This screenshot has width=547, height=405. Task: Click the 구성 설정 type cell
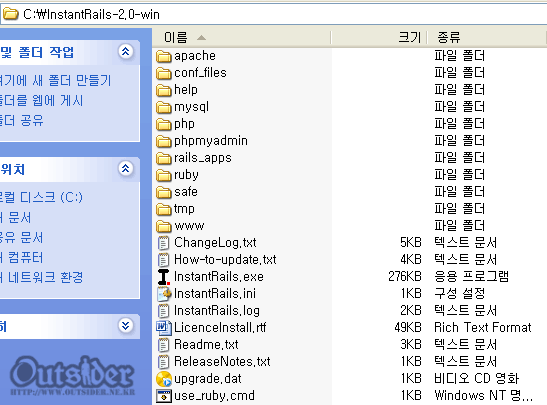[x=459, y=294]
